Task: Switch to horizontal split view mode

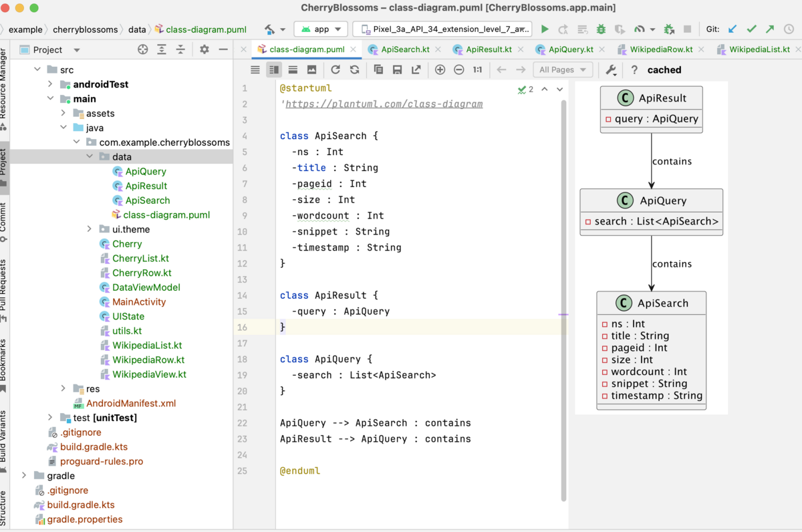Action: click(x=293, y=70)
